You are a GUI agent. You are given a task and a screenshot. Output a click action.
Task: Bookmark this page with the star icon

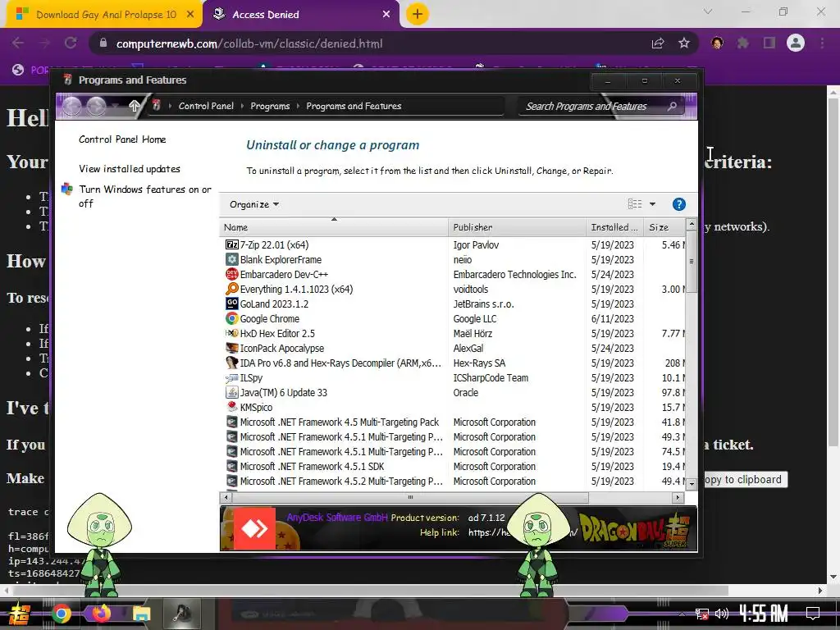click(683, 43)
